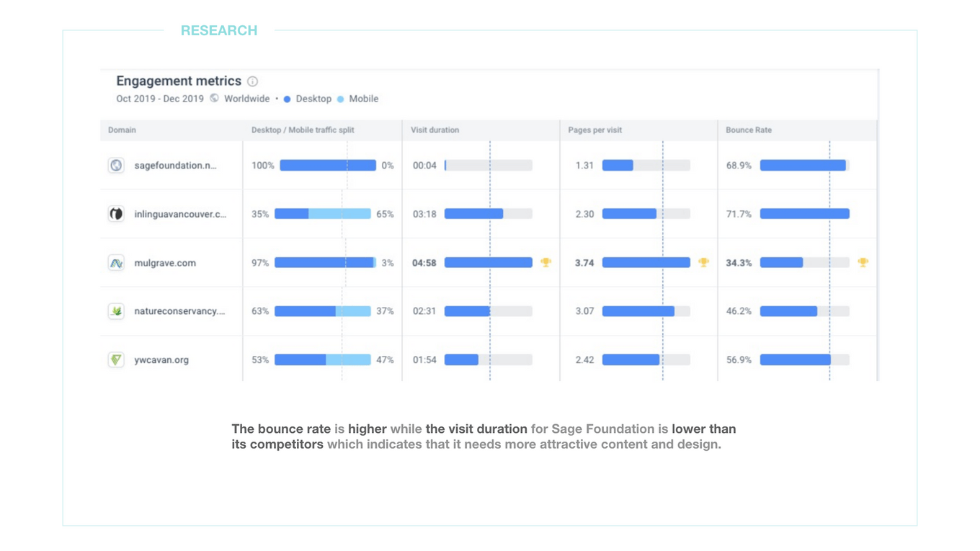Click the info icon beside Engagement metrics
The image size is (980, 551).
click(252, 81)
